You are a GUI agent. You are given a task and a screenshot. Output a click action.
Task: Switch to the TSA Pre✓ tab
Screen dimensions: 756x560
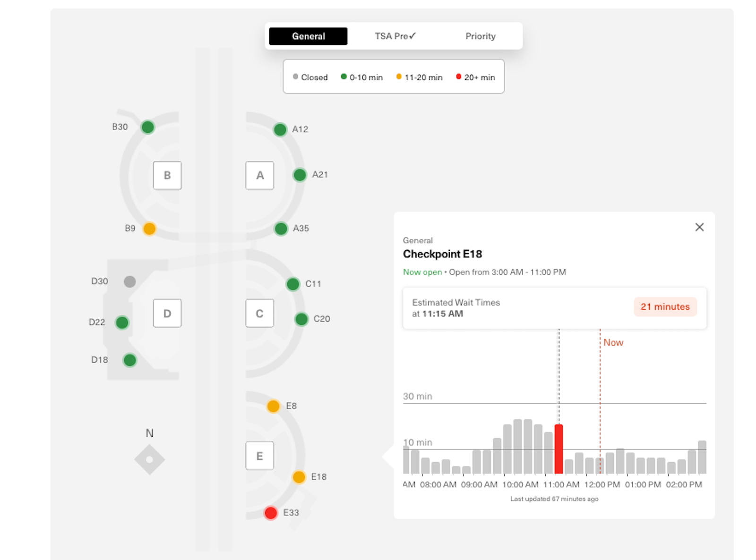click(x=395, y=36)
